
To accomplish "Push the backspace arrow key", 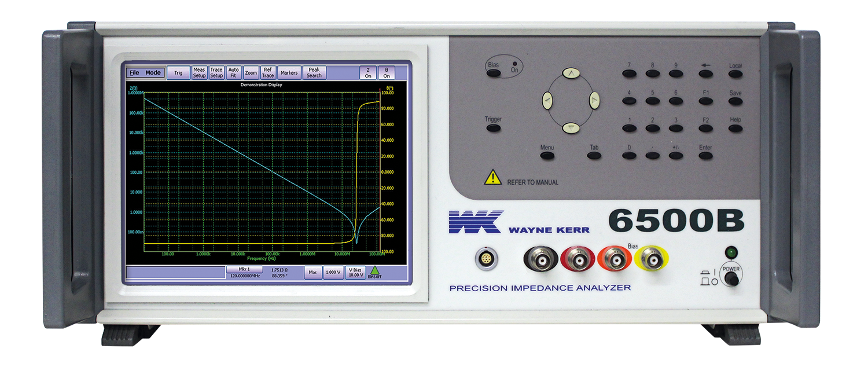I will point(705,74).
